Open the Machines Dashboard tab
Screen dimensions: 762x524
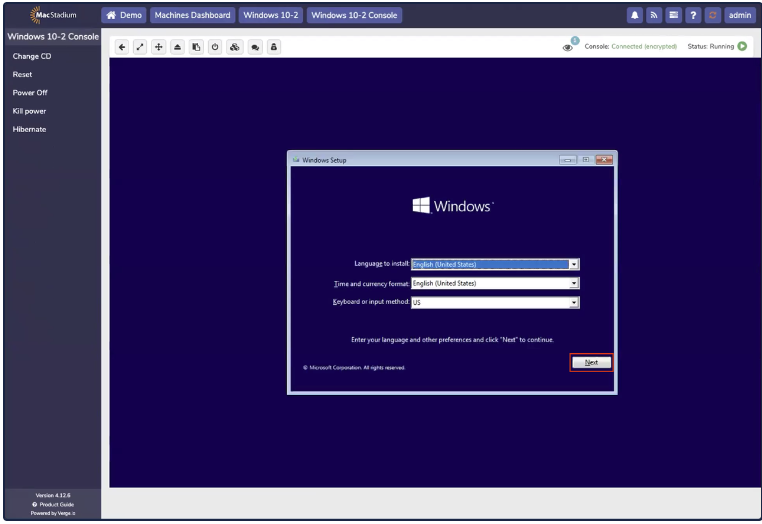(192, 15)
